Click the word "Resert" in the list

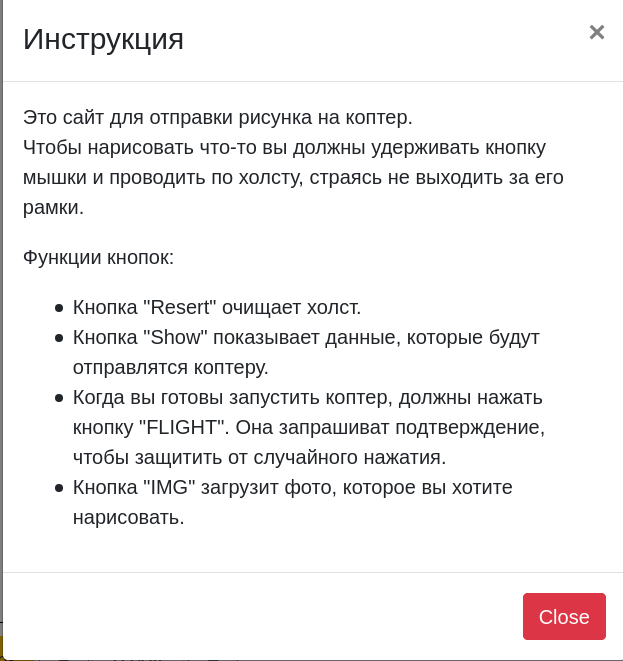pyautogui.click(x=182, y=307)
